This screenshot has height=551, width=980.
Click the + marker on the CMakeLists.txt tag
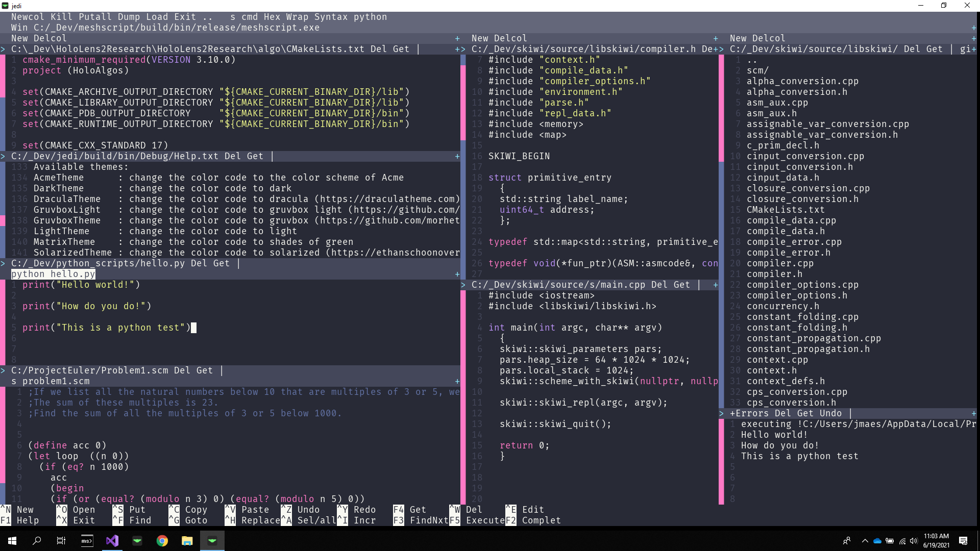click(457, 49)
